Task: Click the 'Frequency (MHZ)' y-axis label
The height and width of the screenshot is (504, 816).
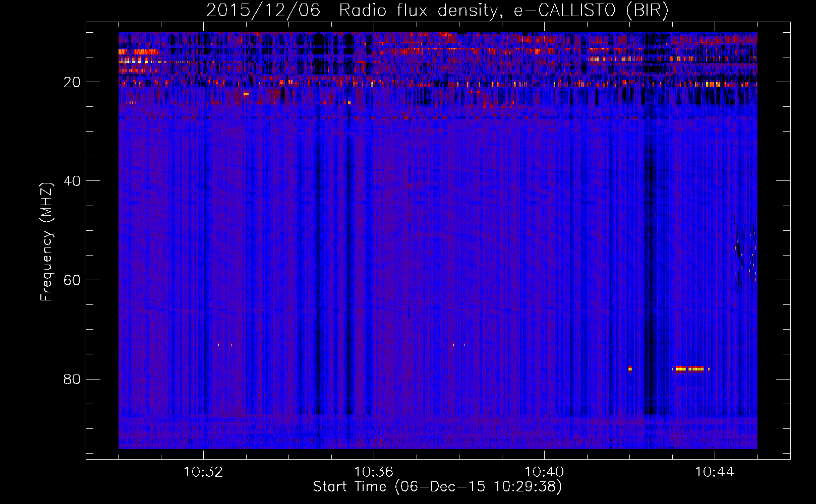Action: click(x=46, y=242)
